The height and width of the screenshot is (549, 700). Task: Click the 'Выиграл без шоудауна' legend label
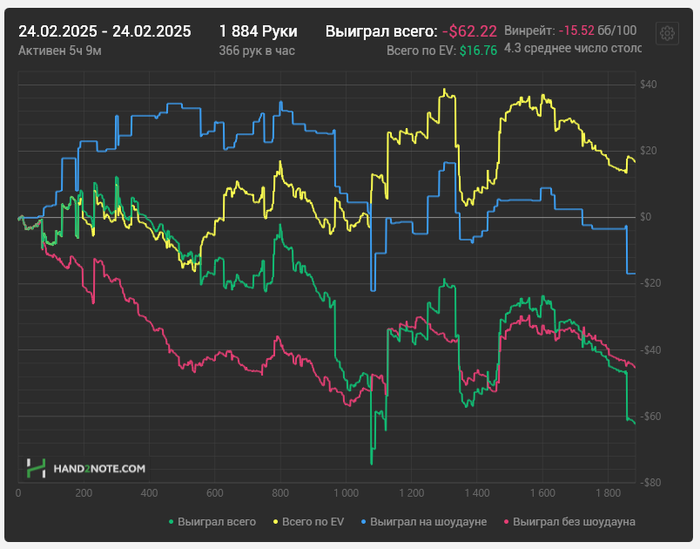tap(574, 521)
